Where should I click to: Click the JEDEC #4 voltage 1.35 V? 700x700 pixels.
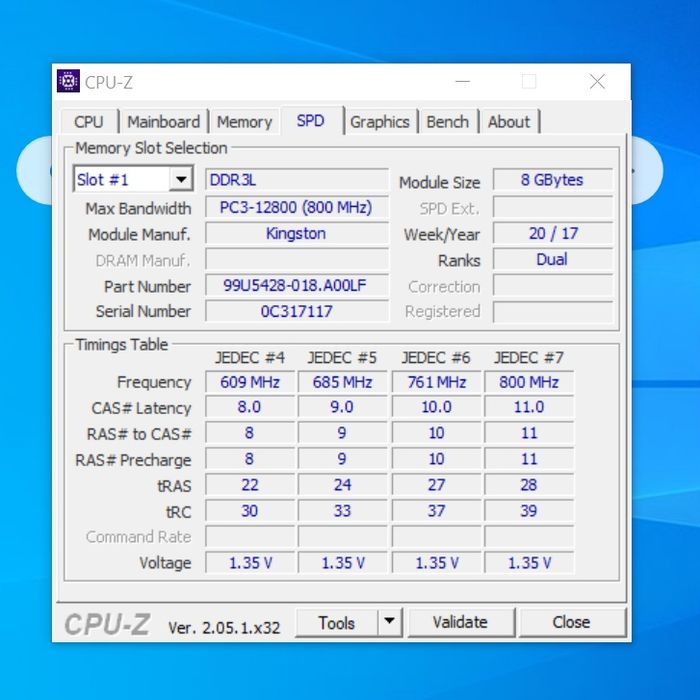250,562
